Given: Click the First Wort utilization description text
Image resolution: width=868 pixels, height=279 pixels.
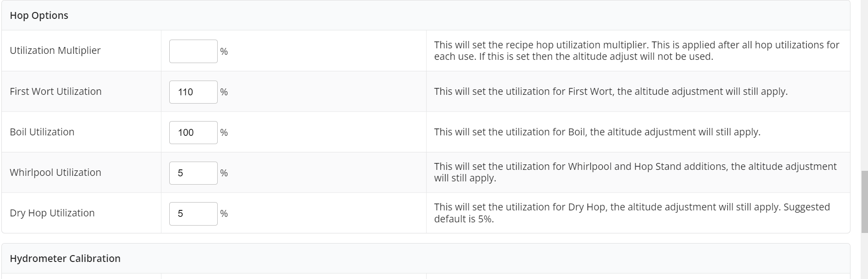Looking at the screenshot, I should pyautogui.click(x=611, y=92).
